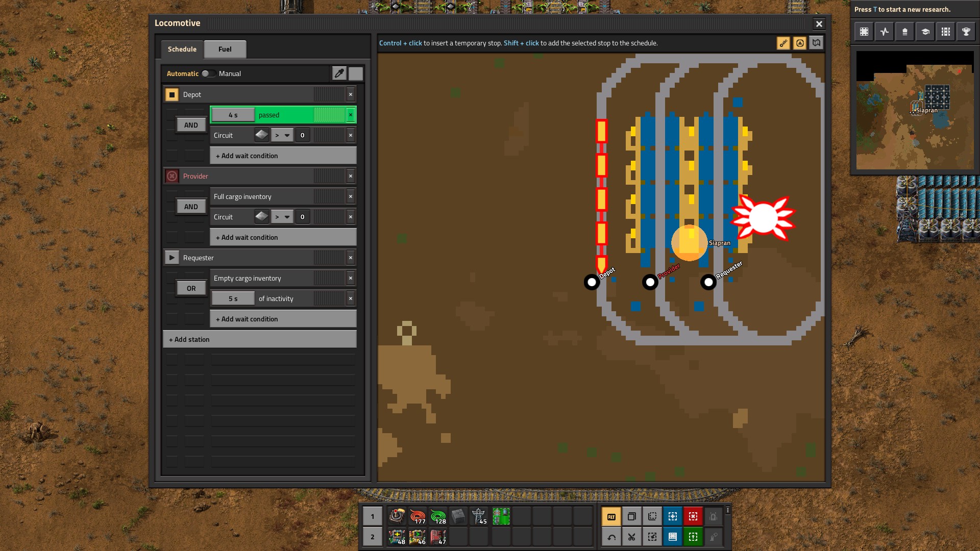Image resolution: width=980 pixels, height=551 pixels.
Task: Toggle Depot AND comparison button
Action: tap(191, 125)
